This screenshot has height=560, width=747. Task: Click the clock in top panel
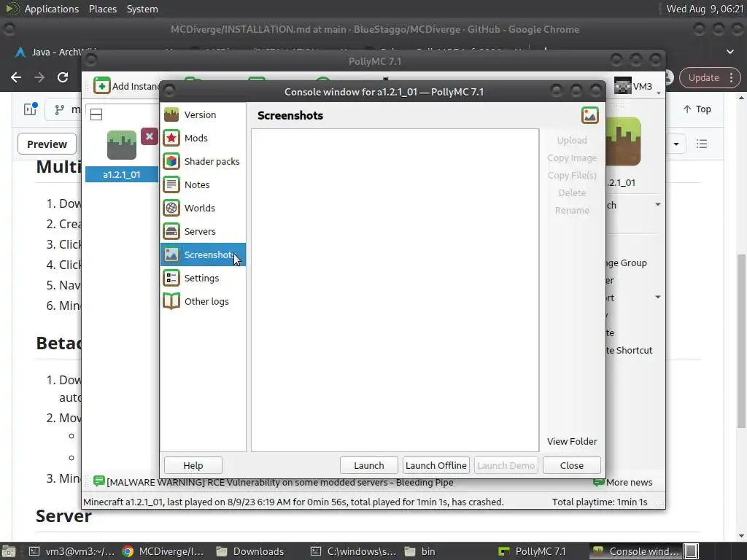click(x=705, y=9)
